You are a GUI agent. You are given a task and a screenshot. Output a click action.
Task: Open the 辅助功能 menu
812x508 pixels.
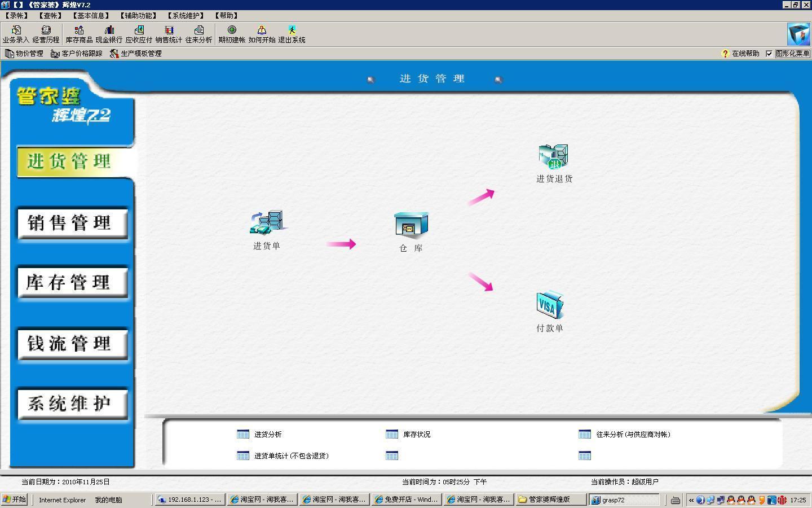[x=138, y=15]
